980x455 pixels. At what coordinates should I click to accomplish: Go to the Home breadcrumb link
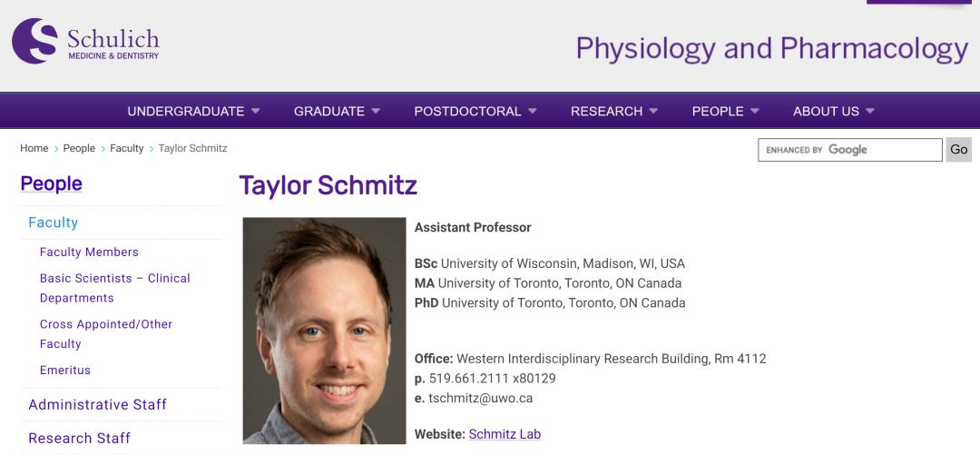tap(34, 149)
